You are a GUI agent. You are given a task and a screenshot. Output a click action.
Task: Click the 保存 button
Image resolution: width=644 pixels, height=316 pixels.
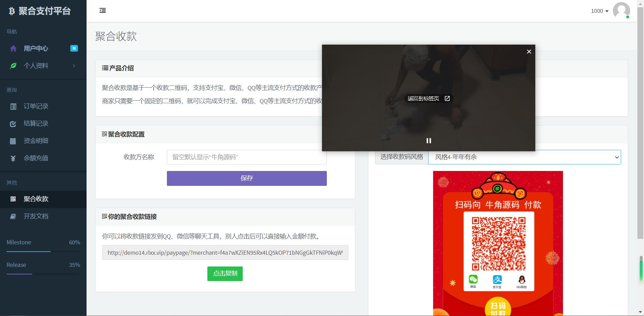click(247, 178)
